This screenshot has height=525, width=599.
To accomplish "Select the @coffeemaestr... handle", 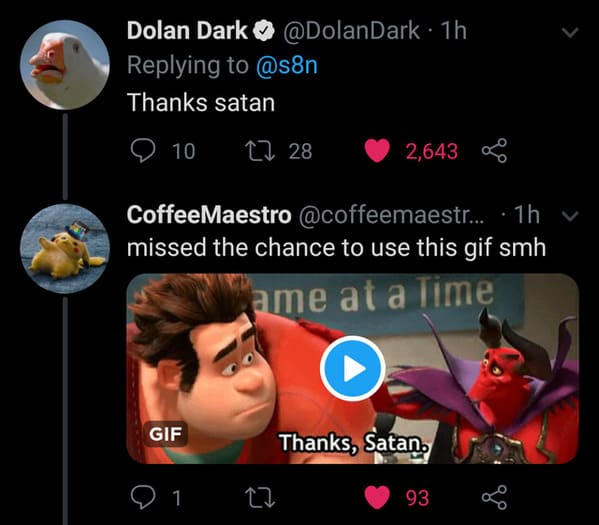I will point(392,215).
